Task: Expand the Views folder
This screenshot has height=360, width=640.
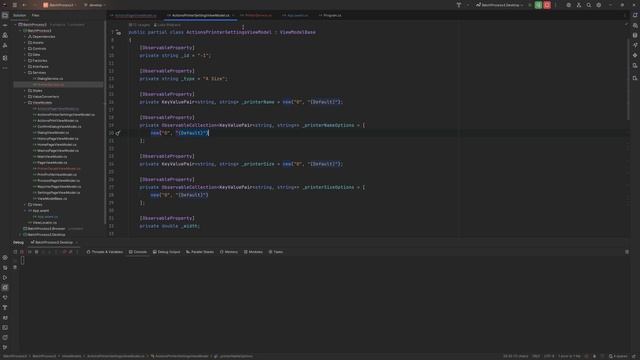Action: point(25,204)
